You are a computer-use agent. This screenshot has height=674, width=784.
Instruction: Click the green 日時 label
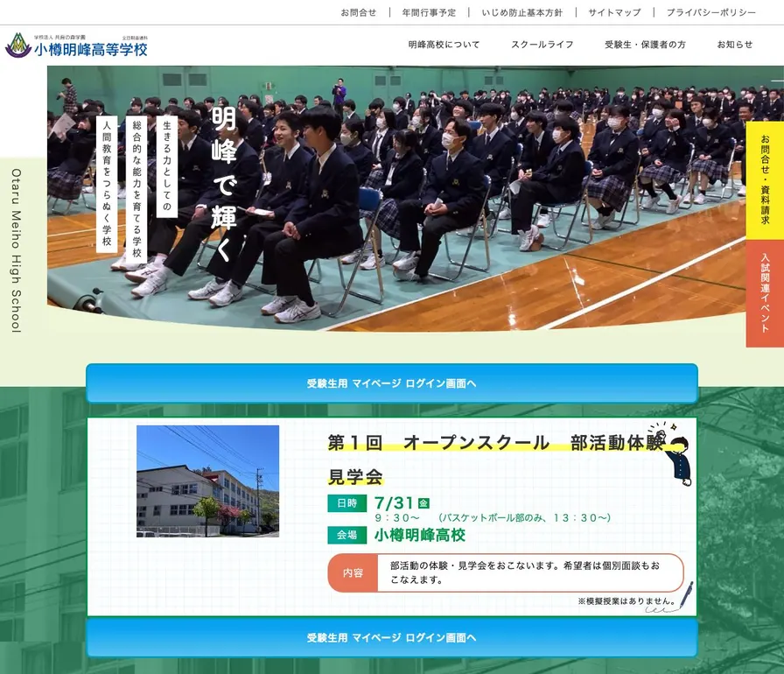(347, 503)
